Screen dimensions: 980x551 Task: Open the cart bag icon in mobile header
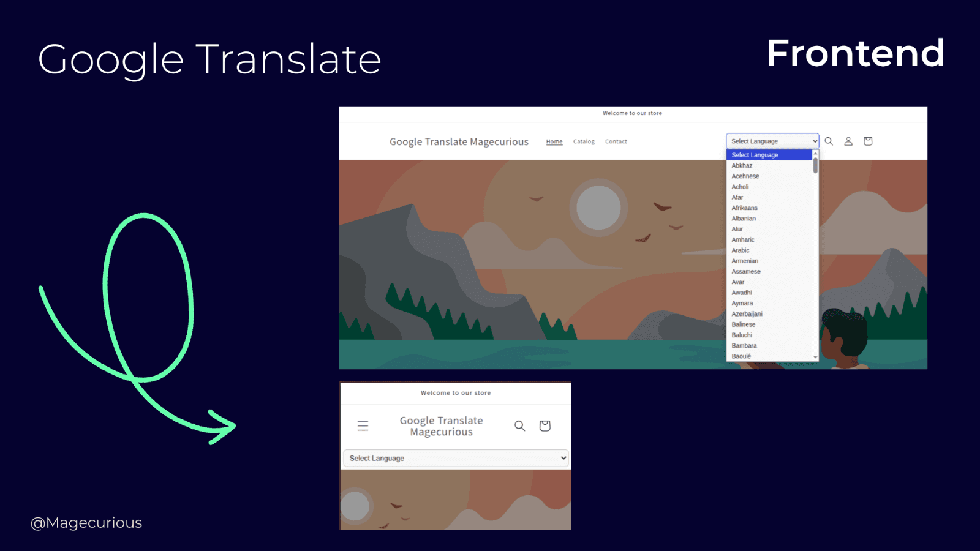pyautogui.click(x=545, y=425)
